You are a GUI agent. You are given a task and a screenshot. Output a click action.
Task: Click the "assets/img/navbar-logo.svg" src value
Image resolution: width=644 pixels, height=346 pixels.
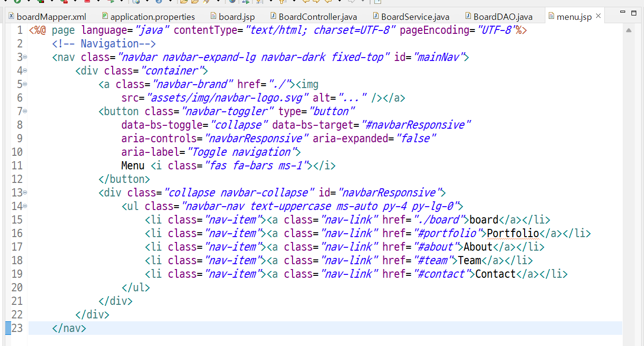tap(227, 98)
